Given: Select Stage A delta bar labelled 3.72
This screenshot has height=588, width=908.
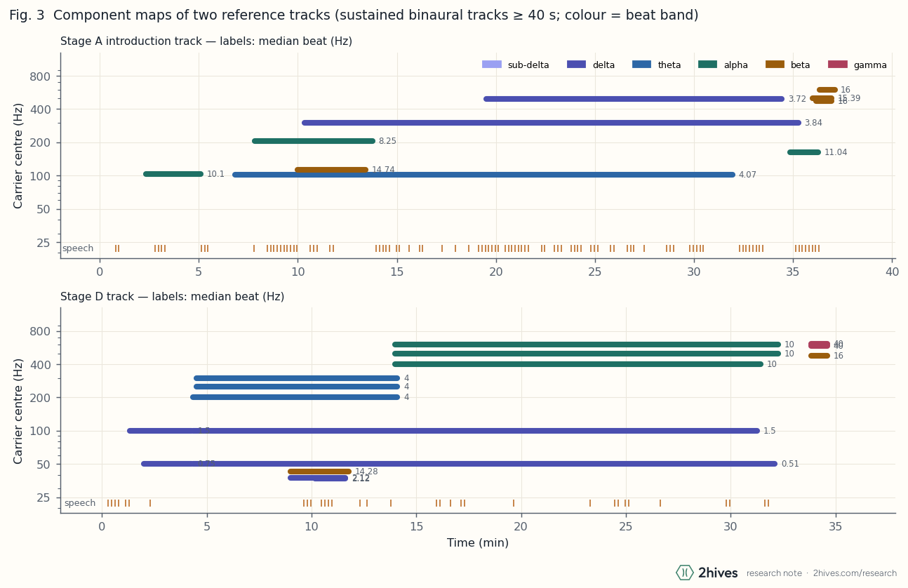Looking at the screenshot, I should pos(634,99).
